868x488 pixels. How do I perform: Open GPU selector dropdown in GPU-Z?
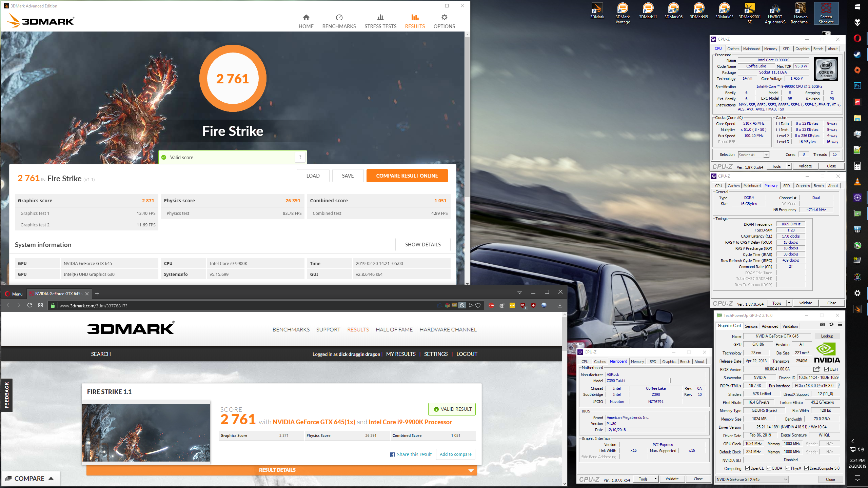click(x=752, y=479)
